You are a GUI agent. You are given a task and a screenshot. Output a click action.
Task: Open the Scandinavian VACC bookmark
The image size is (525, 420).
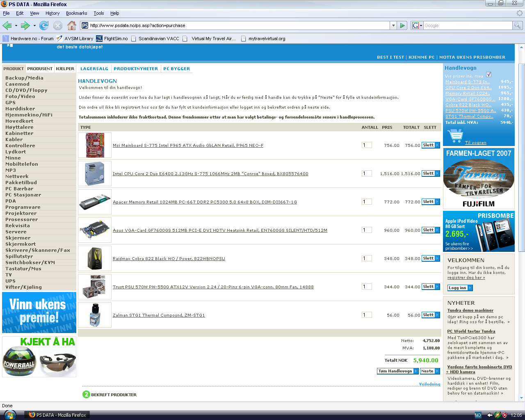155,39
